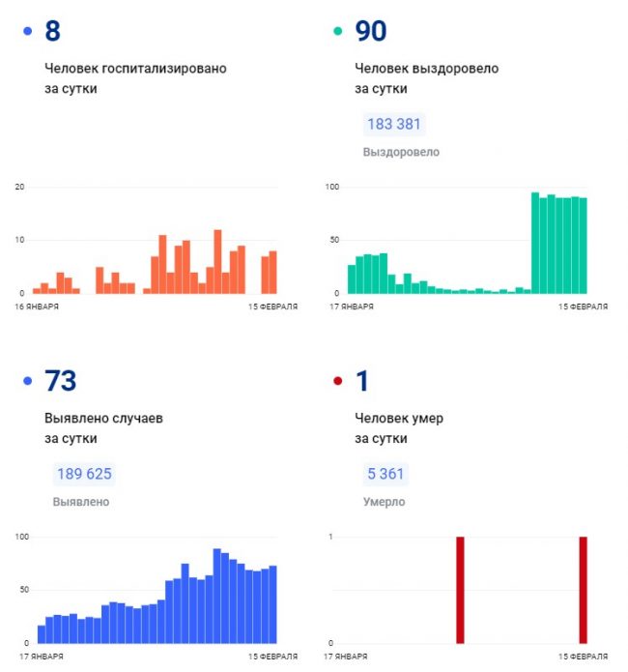Click the left red bar in deaths chart
Viewport: 628px width, 672px height.
tap(460, 590)
